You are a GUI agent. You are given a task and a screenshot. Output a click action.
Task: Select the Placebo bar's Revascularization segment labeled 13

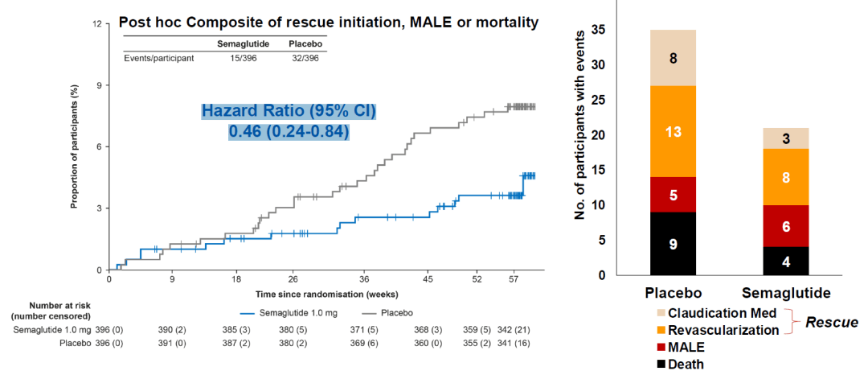pos(674,131)
